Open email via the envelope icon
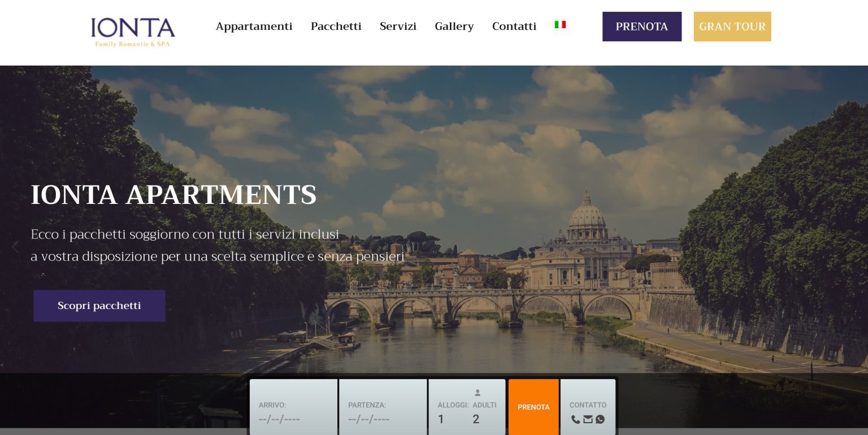Image resolution: width=868 pixels, height=435 pixels. [x=588, y=419]
